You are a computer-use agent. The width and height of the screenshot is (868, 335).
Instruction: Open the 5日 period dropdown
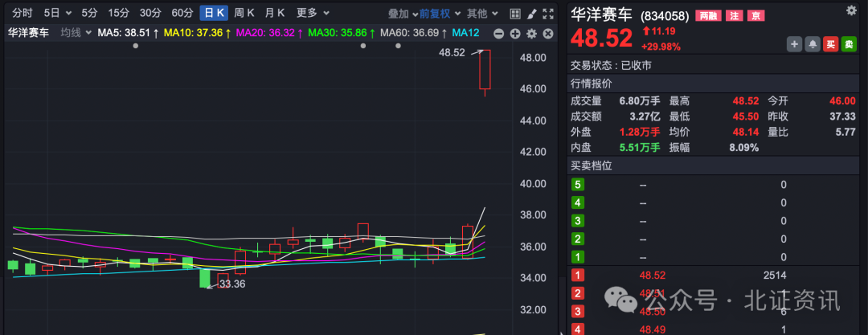[x=58, y=13]
